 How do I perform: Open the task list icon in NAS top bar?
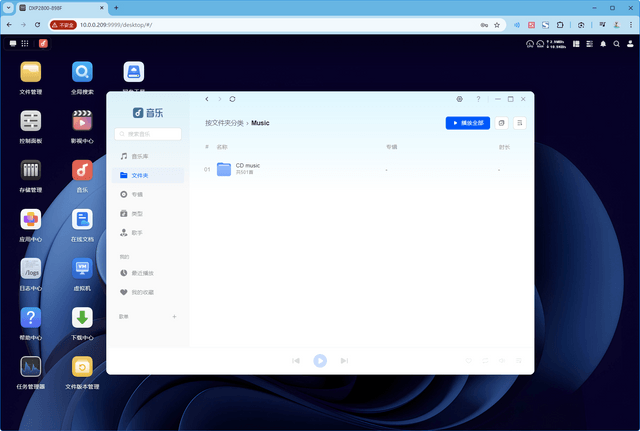[589, 44]
